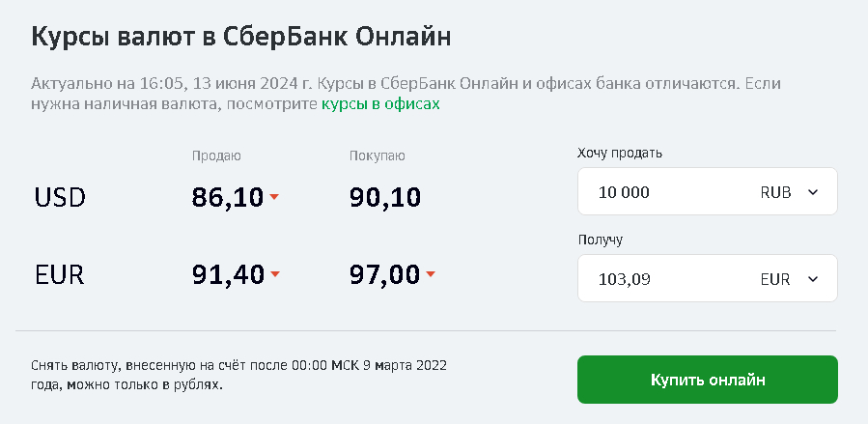Click the EUR sell rate 91,40
Image resolution: width=868 pixels, height=424 pixels.
[228, 275]
